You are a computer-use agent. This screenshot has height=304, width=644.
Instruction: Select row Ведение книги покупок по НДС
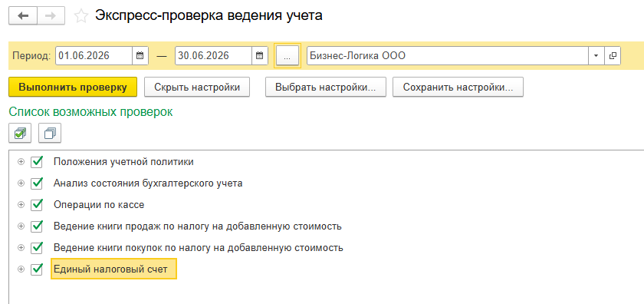[199, 248]
